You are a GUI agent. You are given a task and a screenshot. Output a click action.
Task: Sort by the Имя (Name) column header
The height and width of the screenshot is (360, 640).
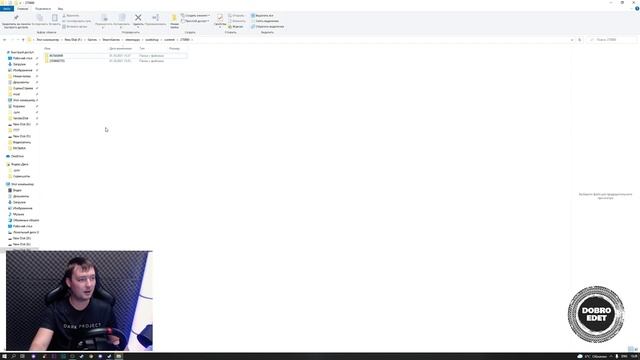[47, 49]
